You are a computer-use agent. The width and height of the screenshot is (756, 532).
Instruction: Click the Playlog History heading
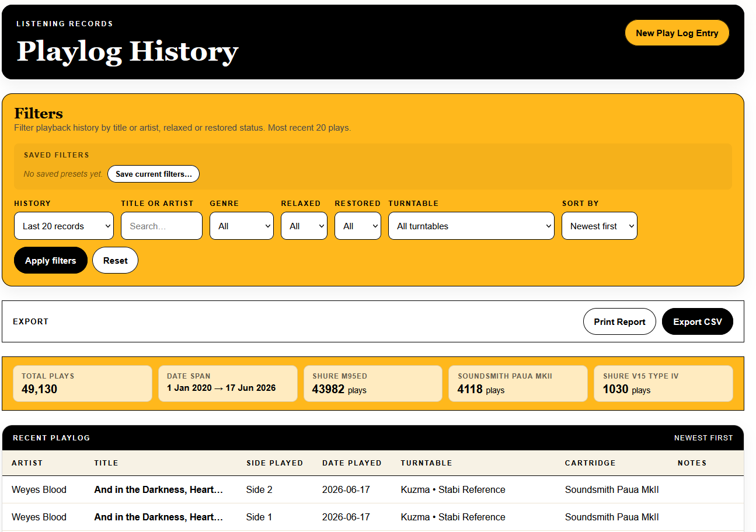(x=127, y=51)
